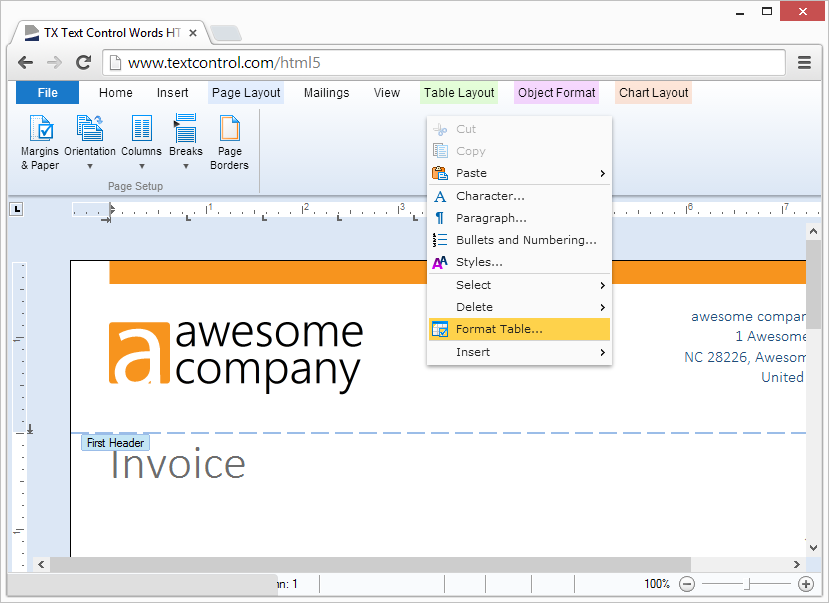Click the Invoice heading text
Screen dimensions: 829x603
[x=178, y=464]
